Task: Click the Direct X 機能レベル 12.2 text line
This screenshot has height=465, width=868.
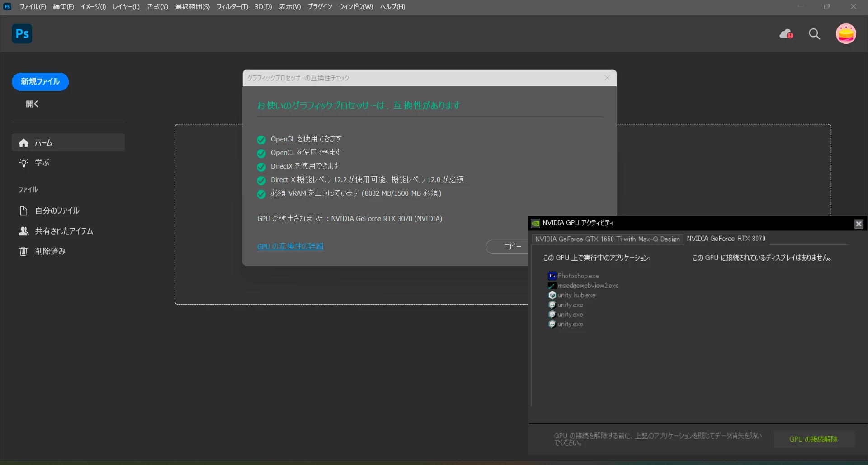Action: click(x=367, y=180)
